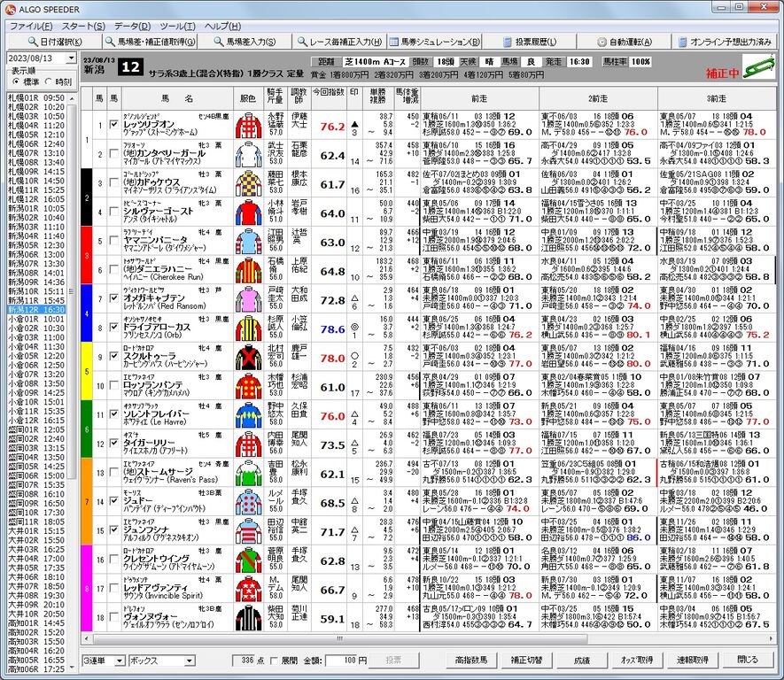
Task: Click the オッズ取得 button
Action: [637, 660]
